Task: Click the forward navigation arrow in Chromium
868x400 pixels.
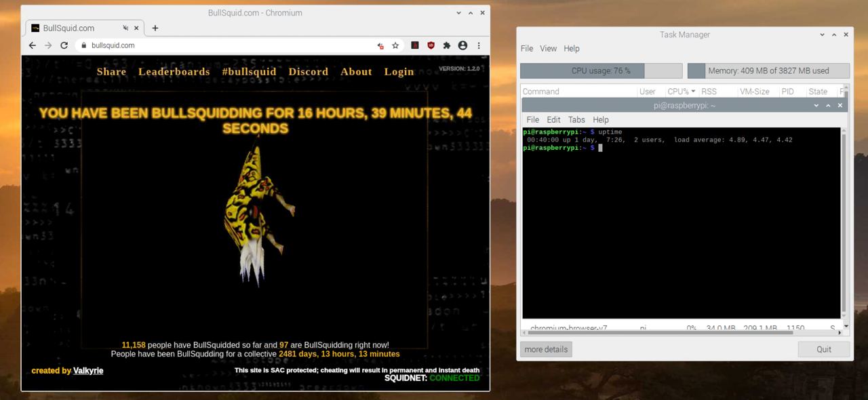Action: click(x=48, y=45)
